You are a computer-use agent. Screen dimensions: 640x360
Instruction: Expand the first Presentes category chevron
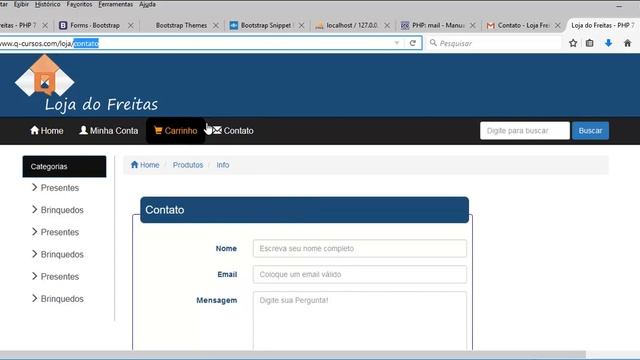pyautogui.click(x=35, y=187)
